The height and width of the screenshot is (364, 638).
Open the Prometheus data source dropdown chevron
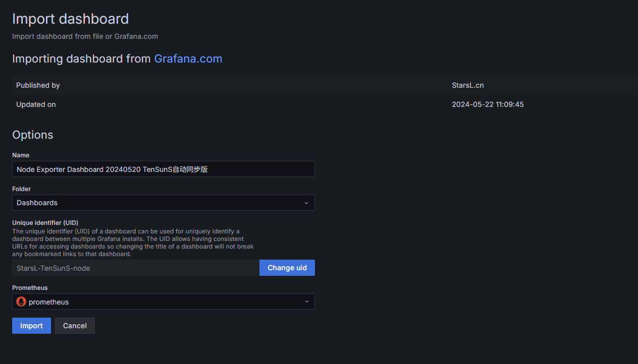pyautogui.click(x=306, y=301)
